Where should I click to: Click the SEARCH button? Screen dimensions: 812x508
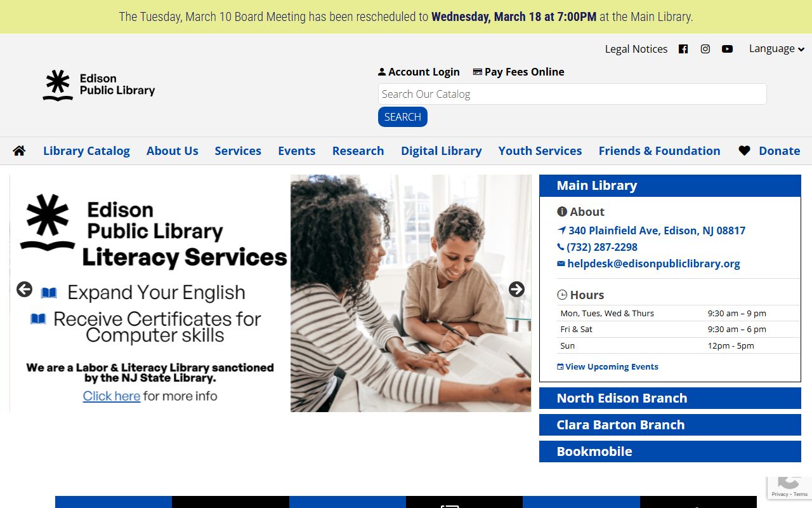tap(403, 117)
